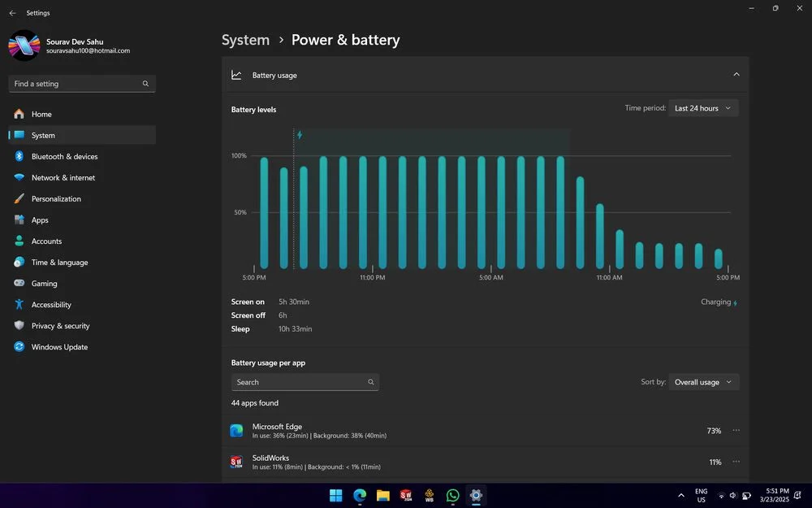
Task: Click System in the breadcrumb
Action: coord(245,40)
